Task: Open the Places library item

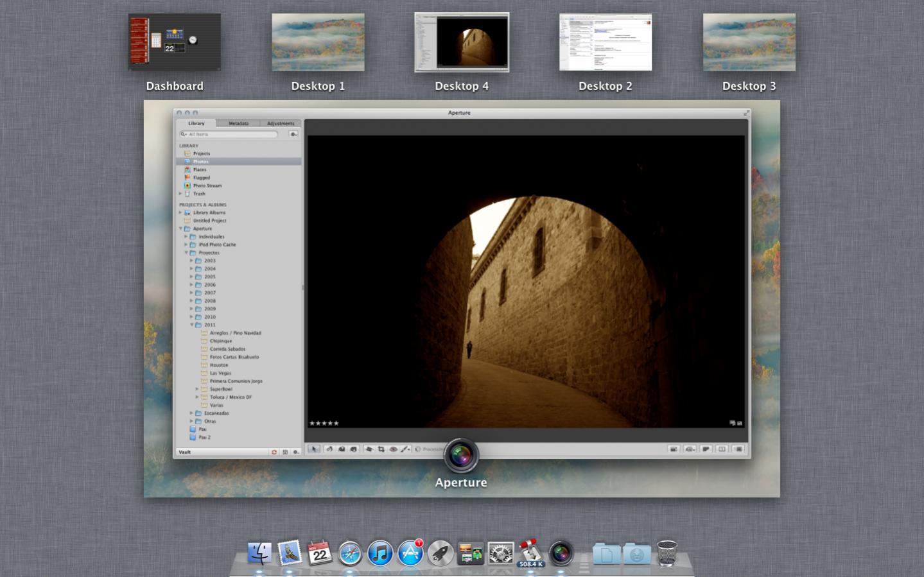Action: coord(200,169)
